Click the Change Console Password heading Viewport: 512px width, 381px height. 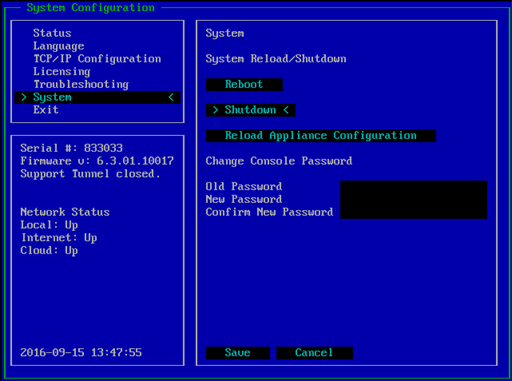pos(279,161)
